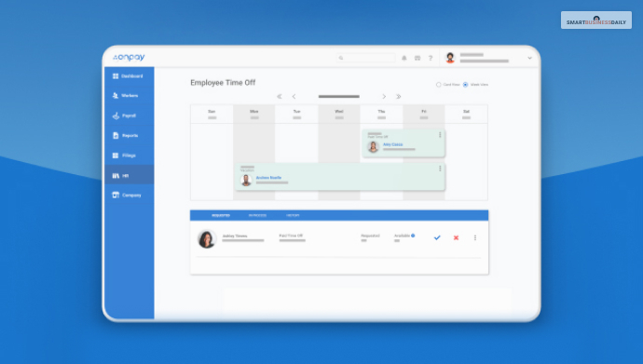Go to previous week single chevron
The width and height of the screenshot is (643, 364).
[x=294, y=97]
